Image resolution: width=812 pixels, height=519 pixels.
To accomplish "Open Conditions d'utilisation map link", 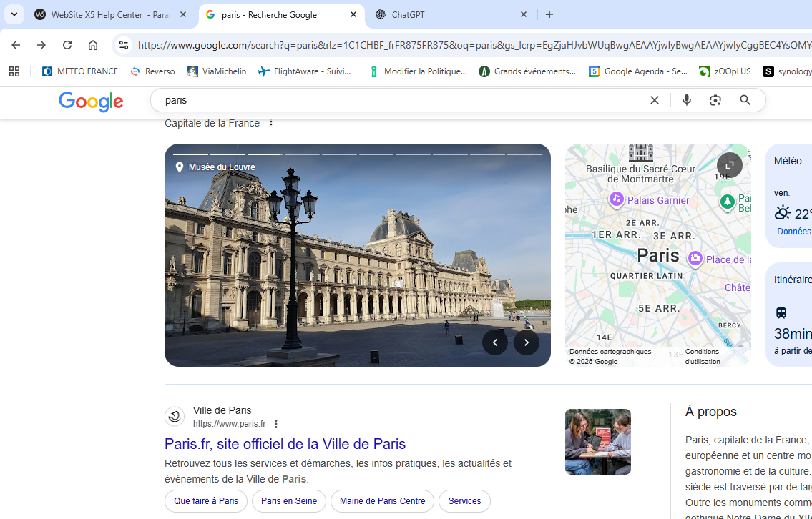I will (703, 357).
